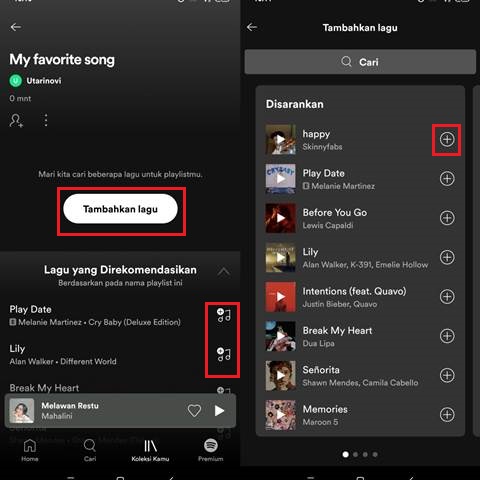Preview happy via its cover thumbnail
480x480 pixels.
[281, 139]
